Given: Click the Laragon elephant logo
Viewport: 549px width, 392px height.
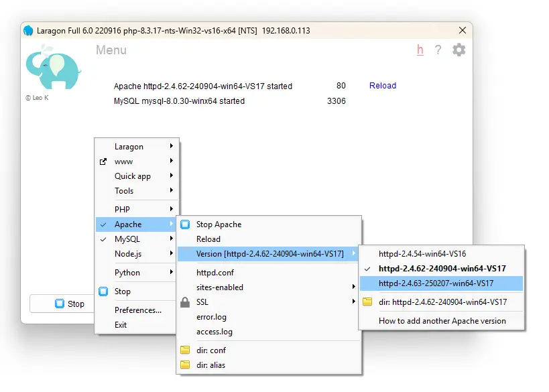Looking at the screenshot, I should point(53,67).
